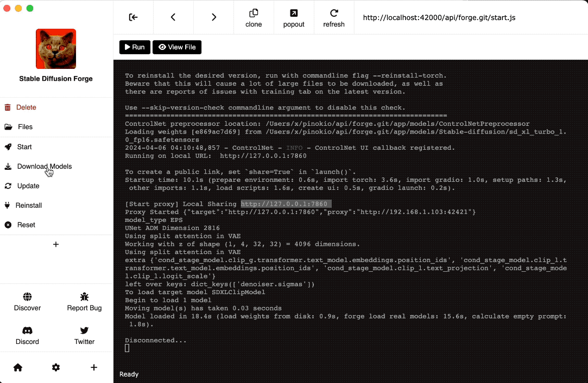Click the plus button below Reset
The width and height of the screenshot is (588, 383).
55,244
